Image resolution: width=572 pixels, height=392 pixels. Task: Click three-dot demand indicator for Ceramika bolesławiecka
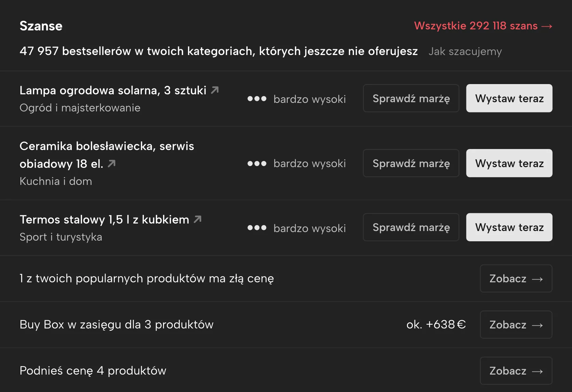257,164
